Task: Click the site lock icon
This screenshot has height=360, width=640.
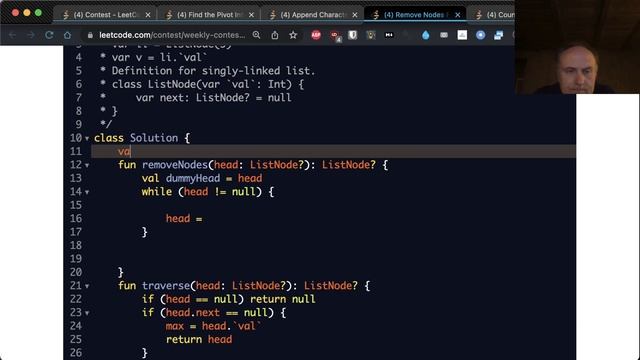Action: 90,36
